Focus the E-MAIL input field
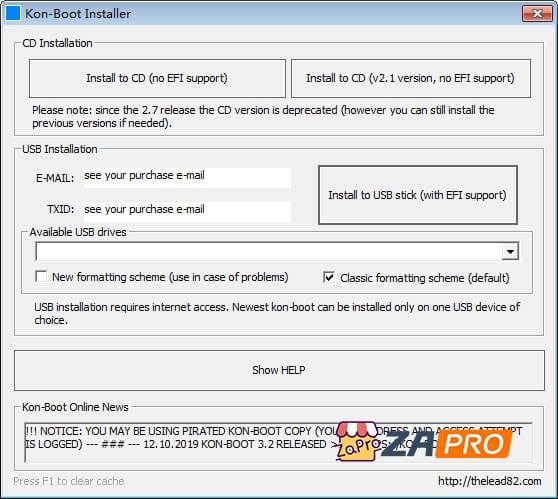558x499 pixels. 187,177
